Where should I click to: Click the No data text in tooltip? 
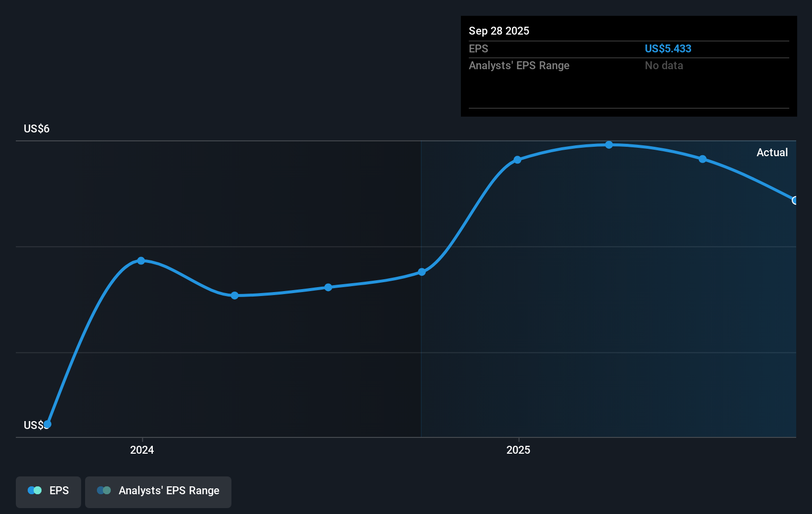tap(664, 65)
